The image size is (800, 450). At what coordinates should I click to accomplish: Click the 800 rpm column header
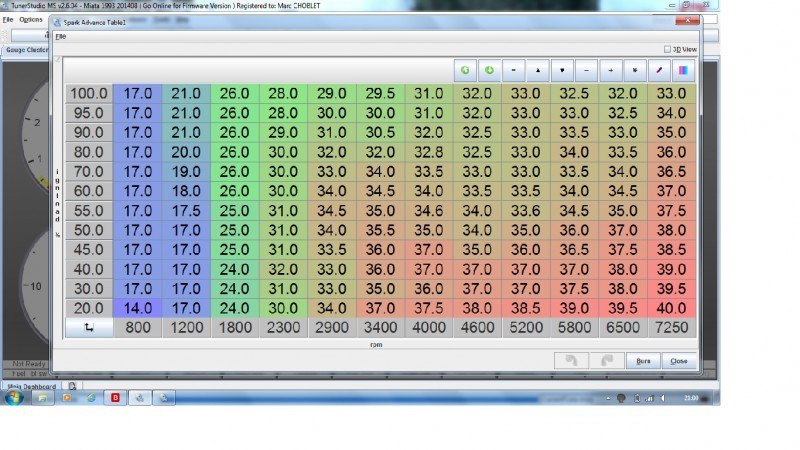(x=138, y=328)
